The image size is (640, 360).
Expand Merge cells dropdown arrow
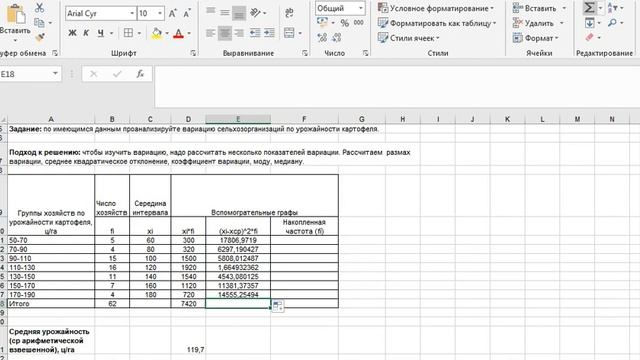coord(300,33)
